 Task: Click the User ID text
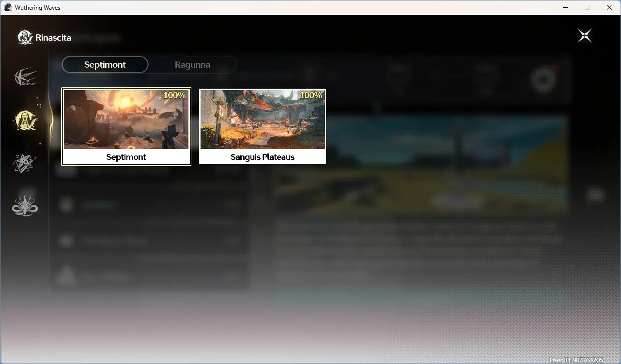click(x=576, y=360)
